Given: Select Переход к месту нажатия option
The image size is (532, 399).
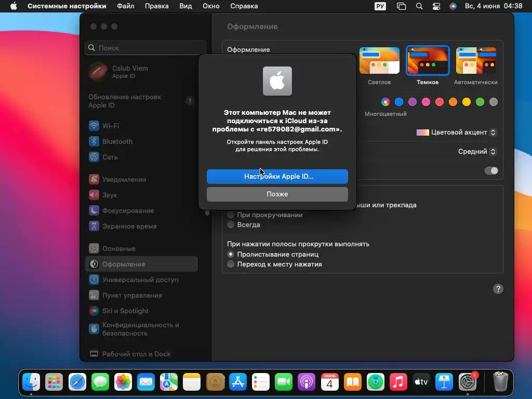Looking at the screenshot, I should 231,264.
